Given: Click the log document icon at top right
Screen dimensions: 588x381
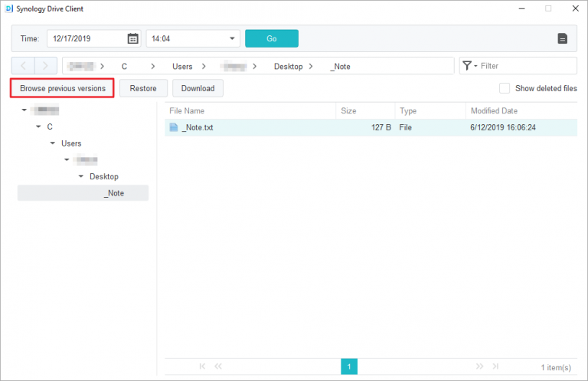Looking at the screenshot, I should click(562, 38).
